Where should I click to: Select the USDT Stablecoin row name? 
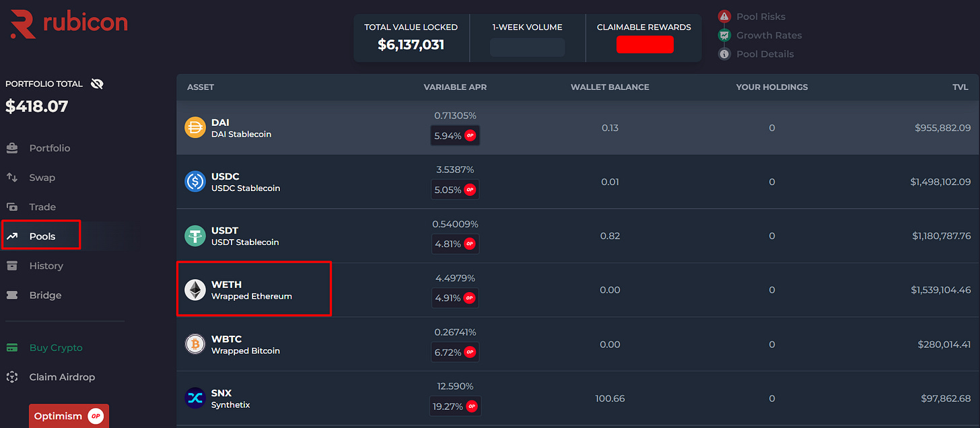[245, 242]
